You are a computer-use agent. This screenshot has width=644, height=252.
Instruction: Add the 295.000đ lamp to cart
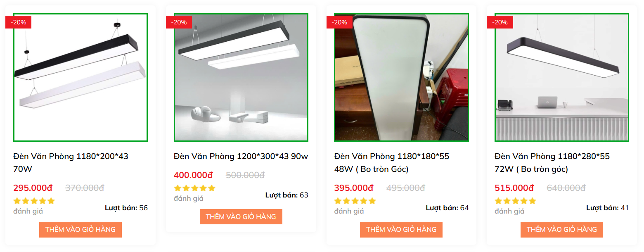pos(80,230)
